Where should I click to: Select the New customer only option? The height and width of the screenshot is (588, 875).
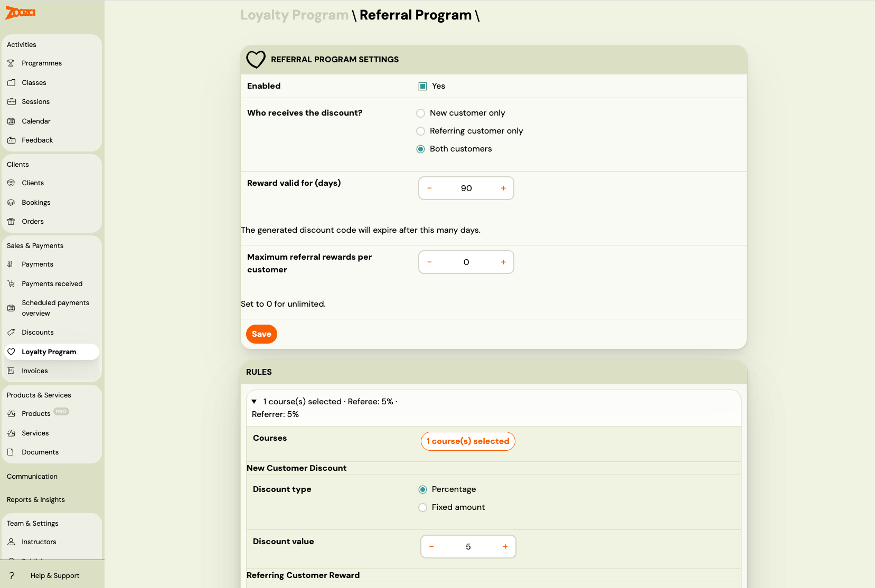[420, 113]
